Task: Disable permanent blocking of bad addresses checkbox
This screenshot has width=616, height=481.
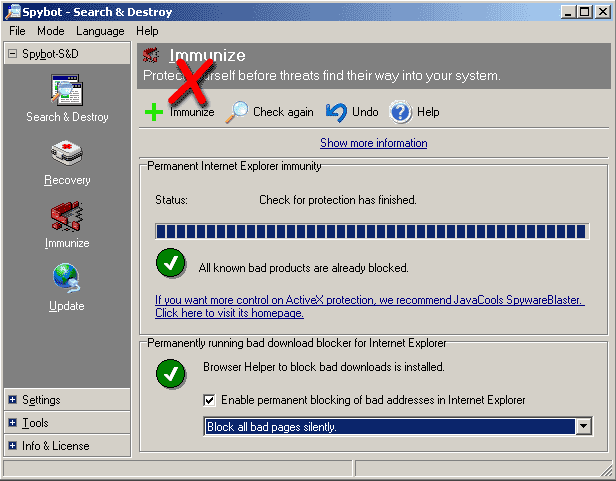Action: click(x=209, y=400)
